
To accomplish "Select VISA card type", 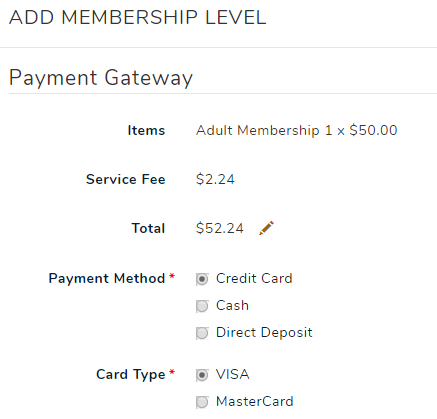I will pyautogui.click(x=202, y=375).
